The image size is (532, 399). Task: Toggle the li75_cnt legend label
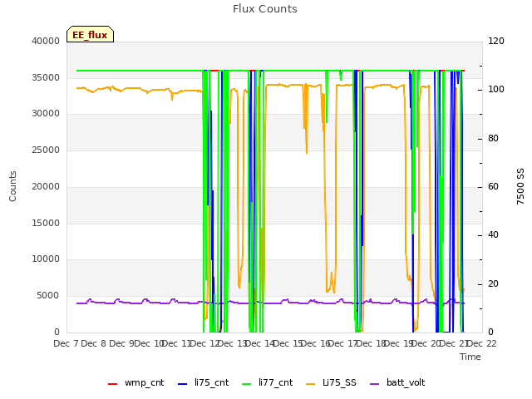[211, 382]
